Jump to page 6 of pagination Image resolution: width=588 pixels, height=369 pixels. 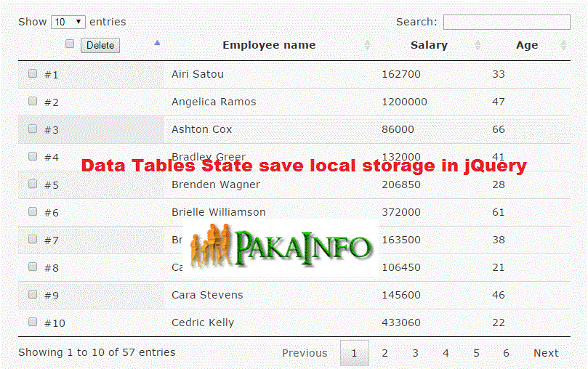click(x=506, y=353)
